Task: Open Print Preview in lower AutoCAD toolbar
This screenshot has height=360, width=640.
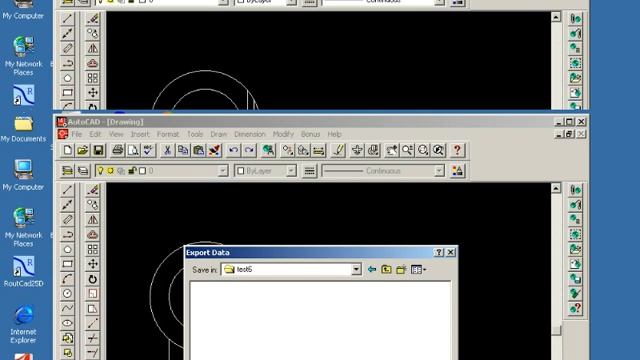Action: point(133,150)
